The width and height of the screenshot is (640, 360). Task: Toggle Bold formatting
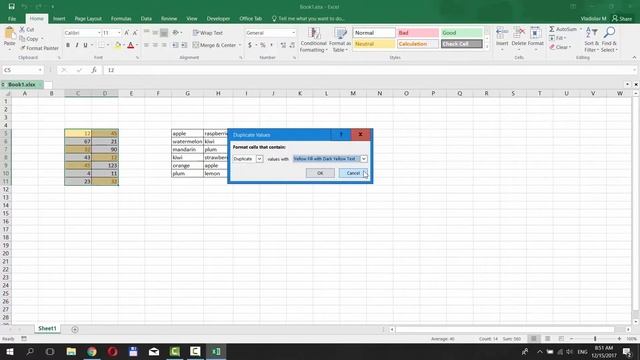click(x=68, y=45)
